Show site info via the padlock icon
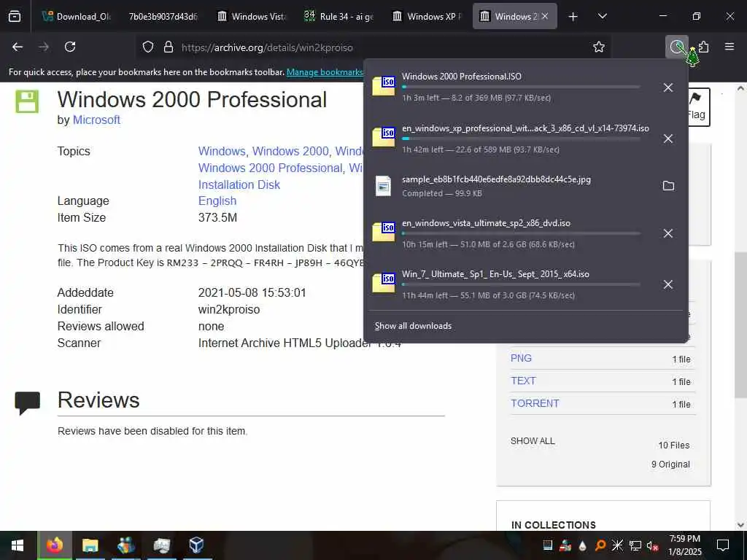The image size is (747, 560). [169, 47]
